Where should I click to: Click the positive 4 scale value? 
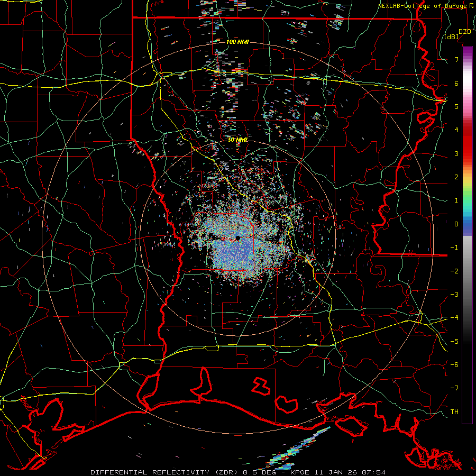point(456,130)
